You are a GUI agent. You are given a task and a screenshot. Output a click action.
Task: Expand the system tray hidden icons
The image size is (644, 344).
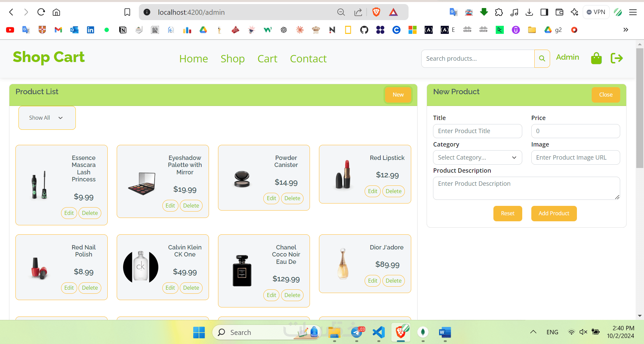(533, 332)
